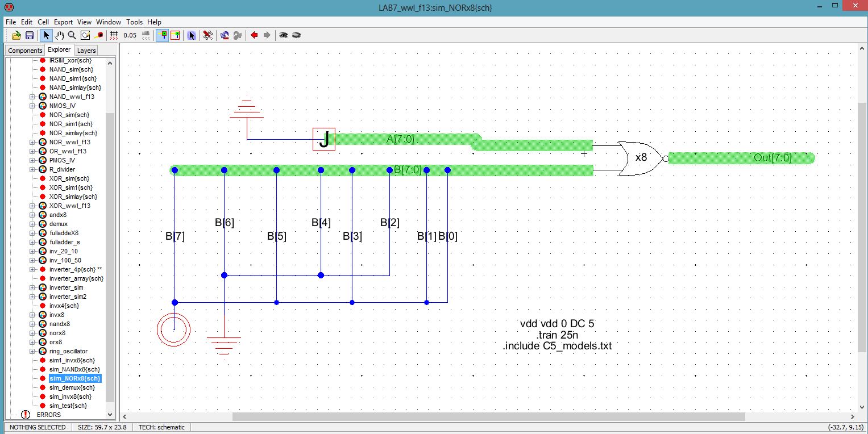This screenshot has width=868, height=434.
Task: Expand the NAND_wwl_f13 tree node
Action: [32, 97]
